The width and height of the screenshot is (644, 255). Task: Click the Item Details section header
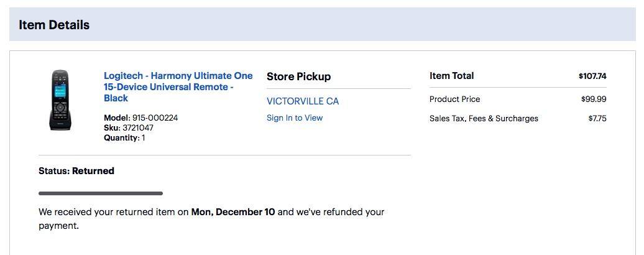point(54,25)
